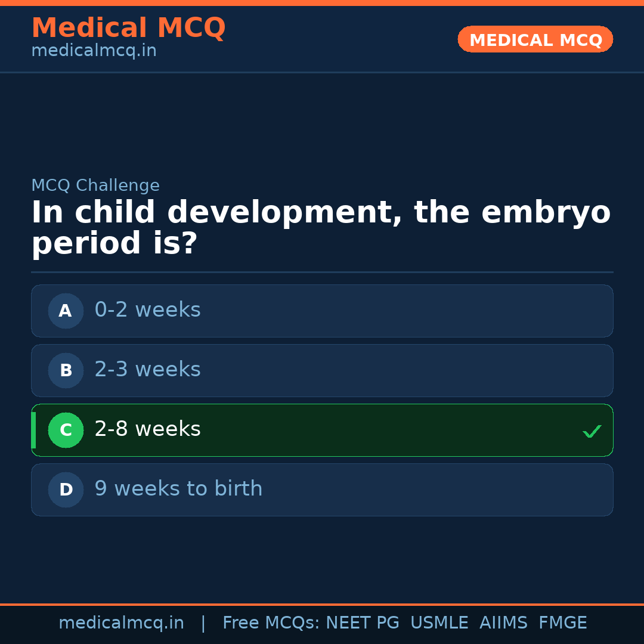This screenshot has width=644, height=644.
Task: Click the embryo period question text
Action: tap(321, 228)
